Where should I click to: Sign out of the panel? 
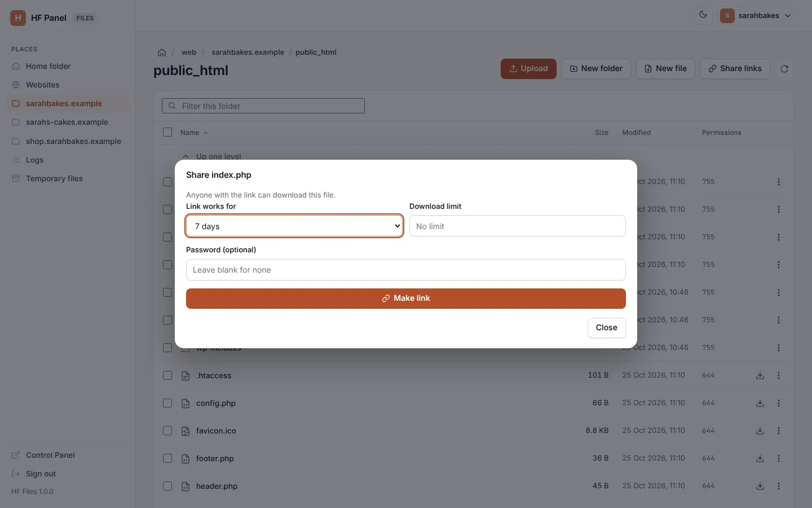pyautogui.click(x=68, y=474)
